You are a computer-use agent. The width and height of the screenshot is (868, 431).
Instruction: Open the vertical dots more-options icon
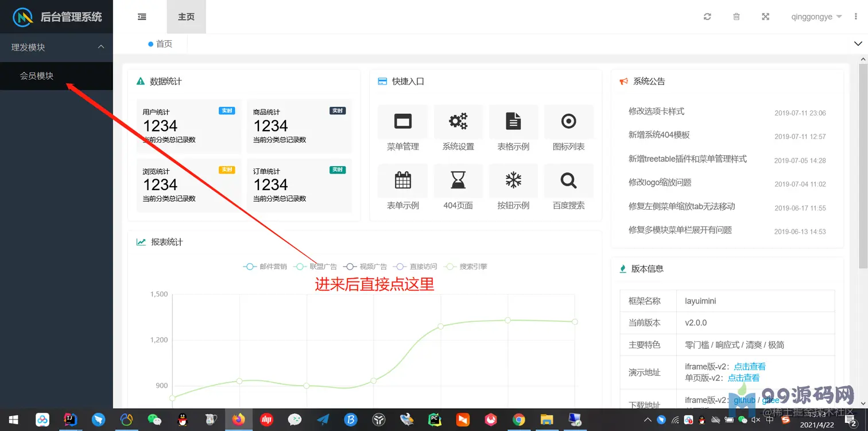click(x=855, y=17)
